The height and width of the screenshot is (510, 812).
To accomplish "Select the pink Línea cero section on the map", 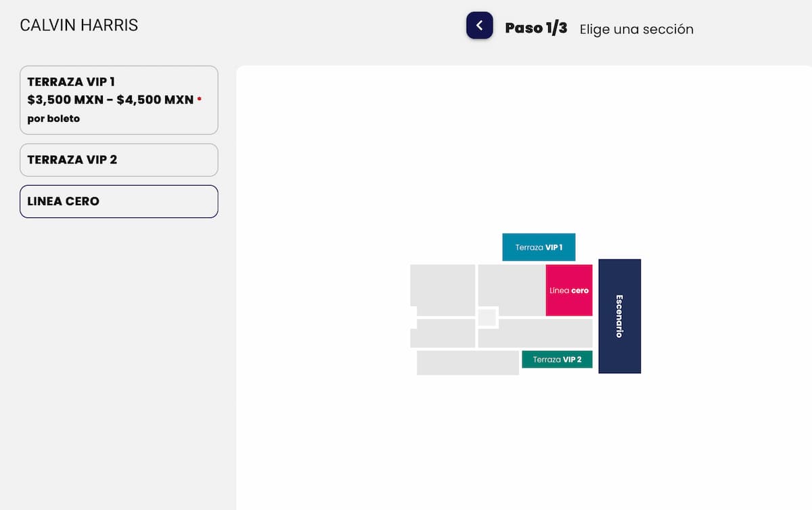I will pos(568,290).
